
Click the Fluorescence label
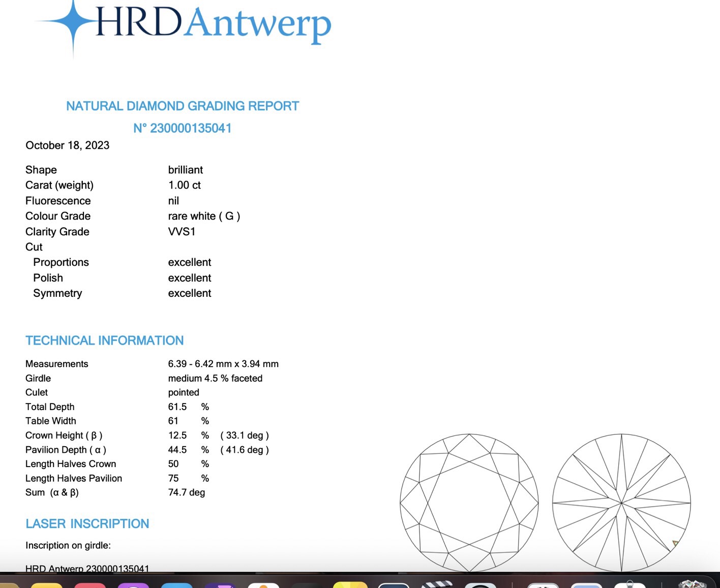[x=58, y=201]
